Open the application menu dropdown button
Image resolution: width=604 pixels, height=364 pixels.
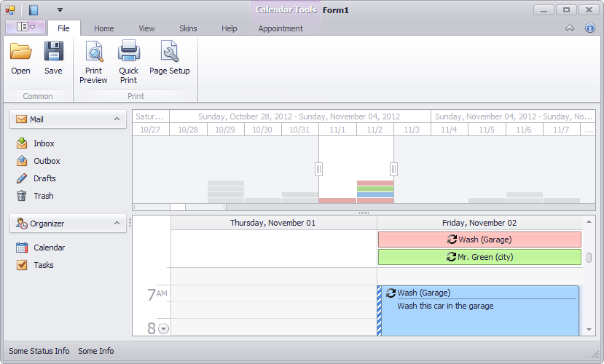[26, 27]
